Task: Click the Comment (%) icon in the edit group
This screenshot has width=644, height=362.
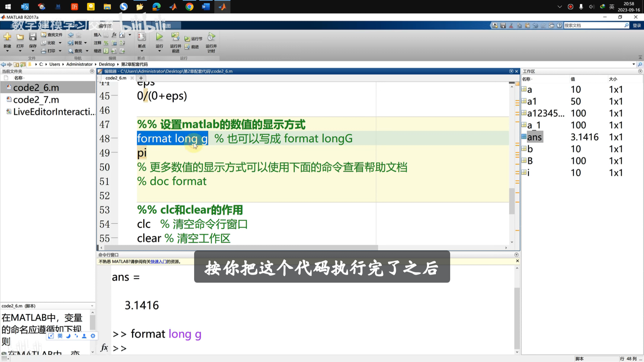Action: [106, 43]
